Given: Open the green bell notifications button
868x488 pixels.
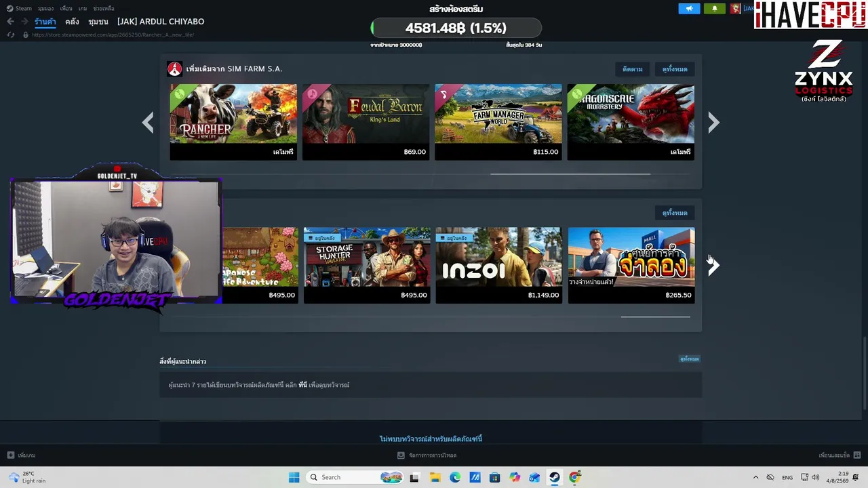Looking at the screenshot, I should click(x=714, y=9).
